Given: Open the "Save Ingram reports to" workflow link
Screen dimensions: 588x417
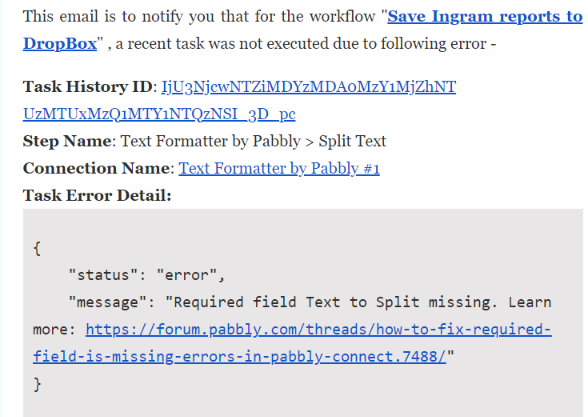Looking at the screenshot, I should pos(485,17).
